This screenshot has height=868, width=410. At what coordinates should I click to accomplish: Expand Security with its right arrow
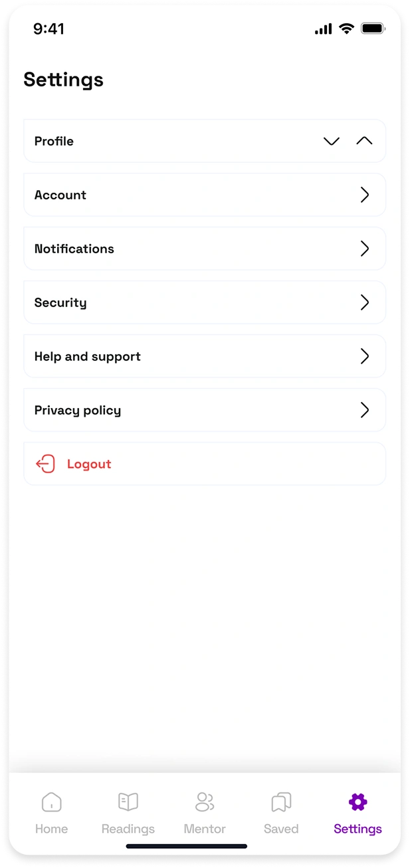(364, 302)
